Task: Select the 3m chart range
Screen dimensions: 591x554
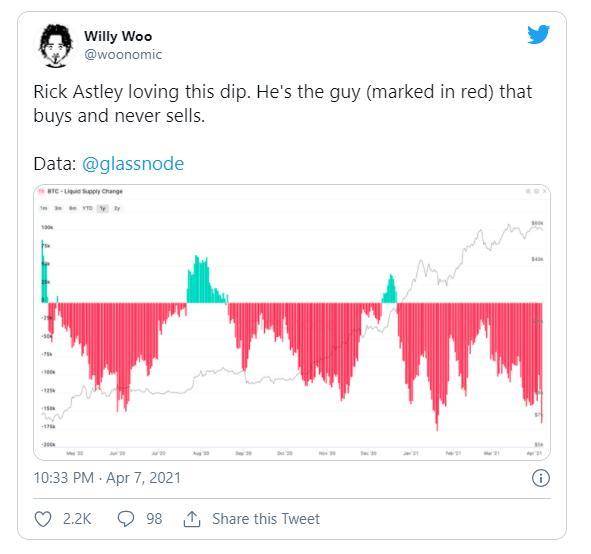Action: (x=58, y=208)
